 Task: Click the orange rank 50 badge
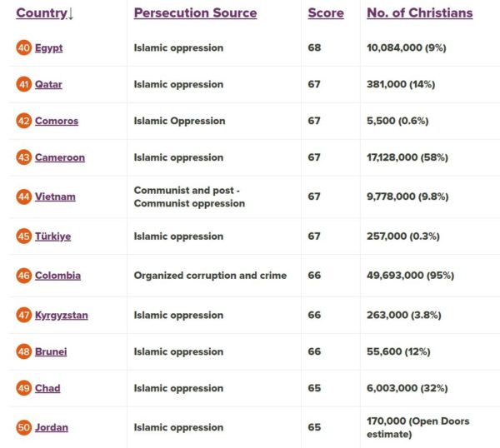pyautogui.click(x=23, y=428)
